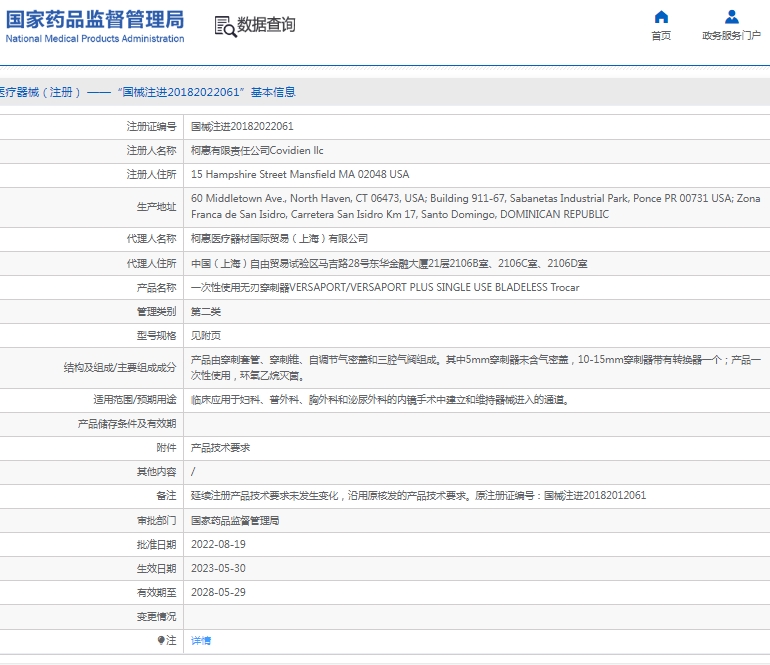This screenshot has height=665, width=770.
Task: Click the 生效日期 row label
Action: (156, 569)
